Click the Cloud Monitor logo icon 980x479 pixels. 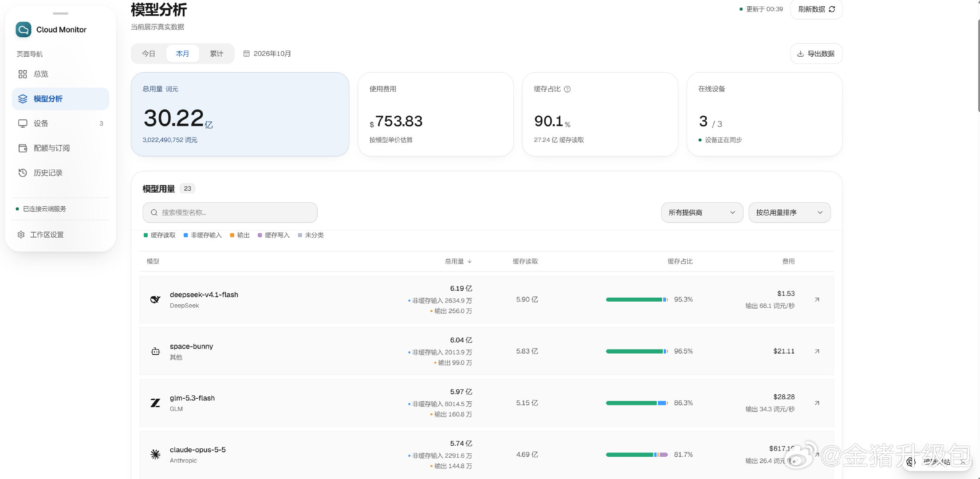tap(24, 30)
